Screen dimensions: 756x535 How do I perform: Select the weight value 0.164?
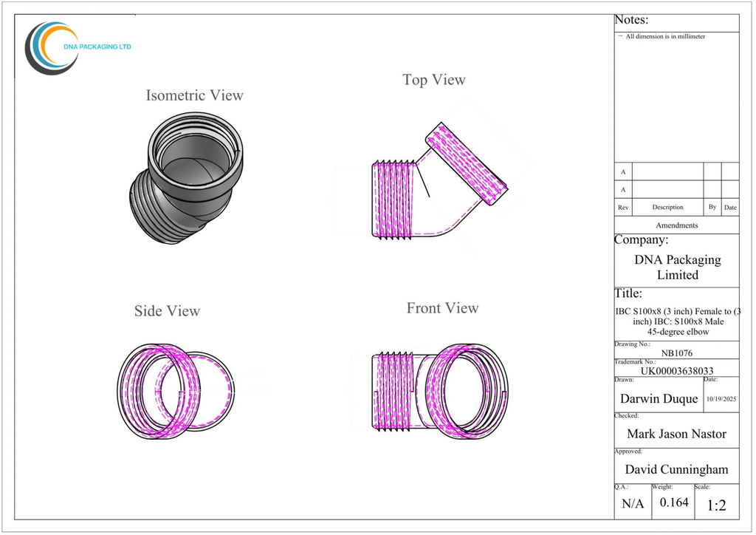pyautogui.click(x=674, y=502)
